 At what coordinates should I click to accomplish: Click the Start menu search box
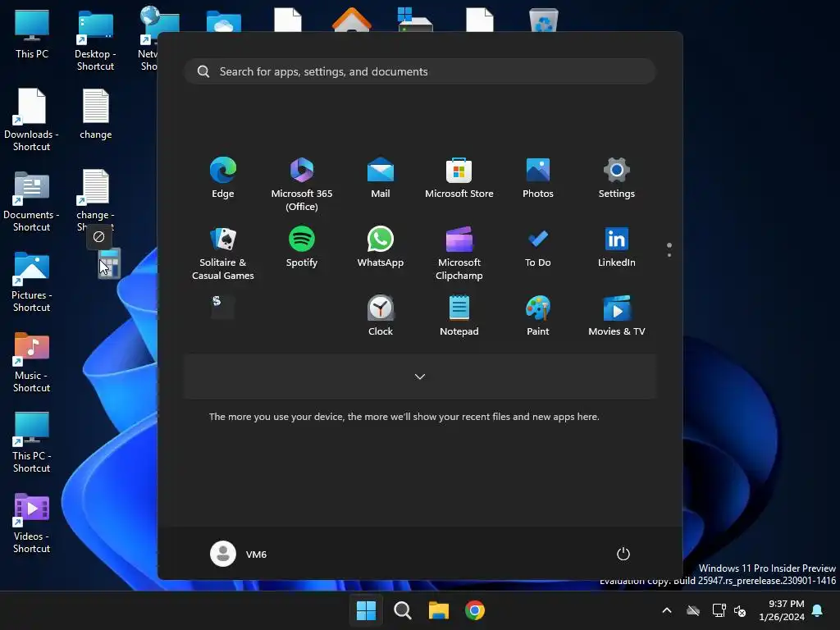[x=420, y=71]
